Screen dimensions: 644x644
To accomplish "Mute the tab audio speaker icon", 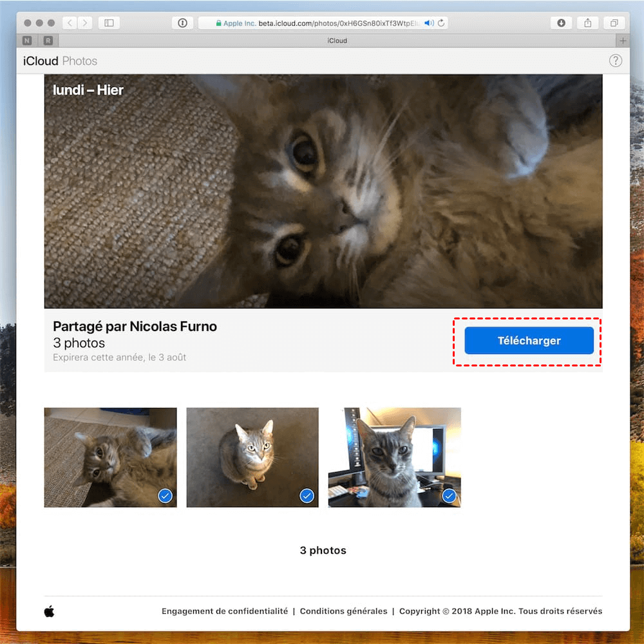I will 429,23.
